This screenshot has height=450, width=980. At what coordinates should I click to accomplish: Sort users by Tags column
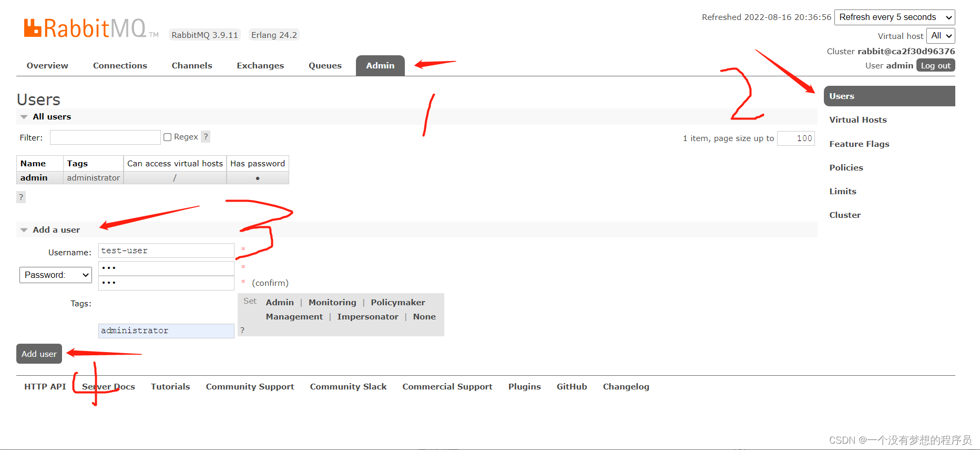click(77, 164)
